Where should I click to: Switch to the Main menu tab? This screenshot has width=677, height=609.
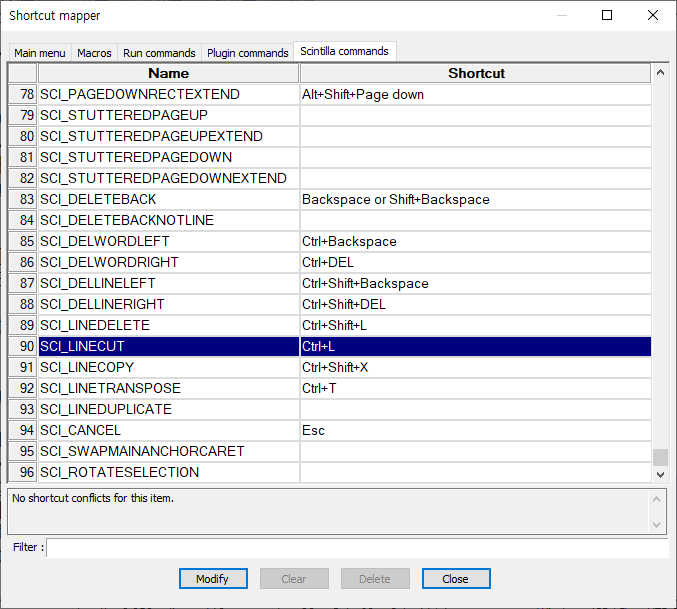(x=40, y=53)
